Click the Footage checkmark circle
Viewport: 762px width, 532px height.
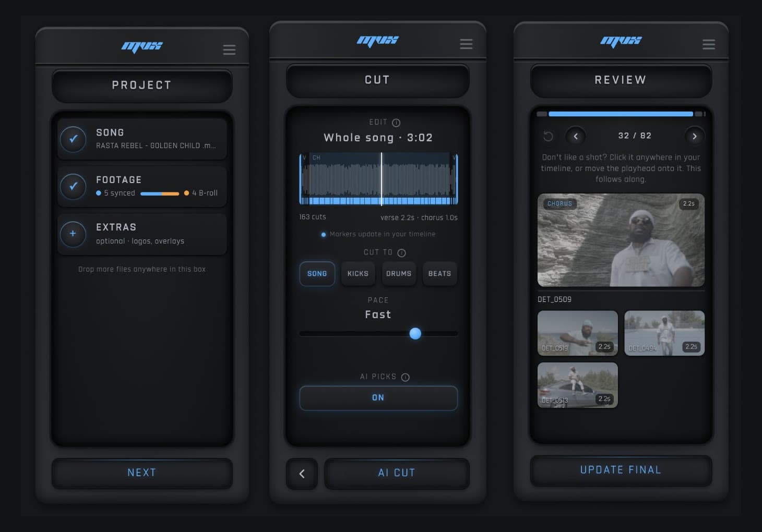pyautogui.click(x=73, y=186)
